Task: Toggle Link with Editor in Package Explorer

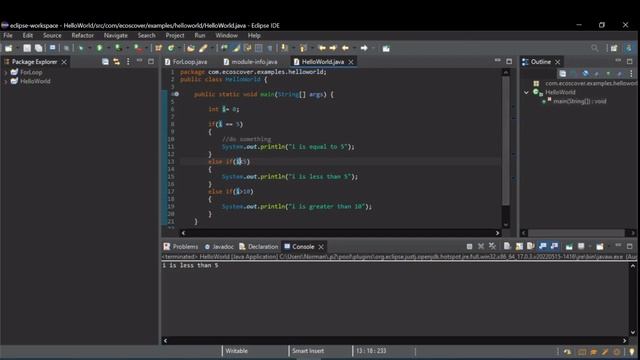Action: [x=117, y=62]
